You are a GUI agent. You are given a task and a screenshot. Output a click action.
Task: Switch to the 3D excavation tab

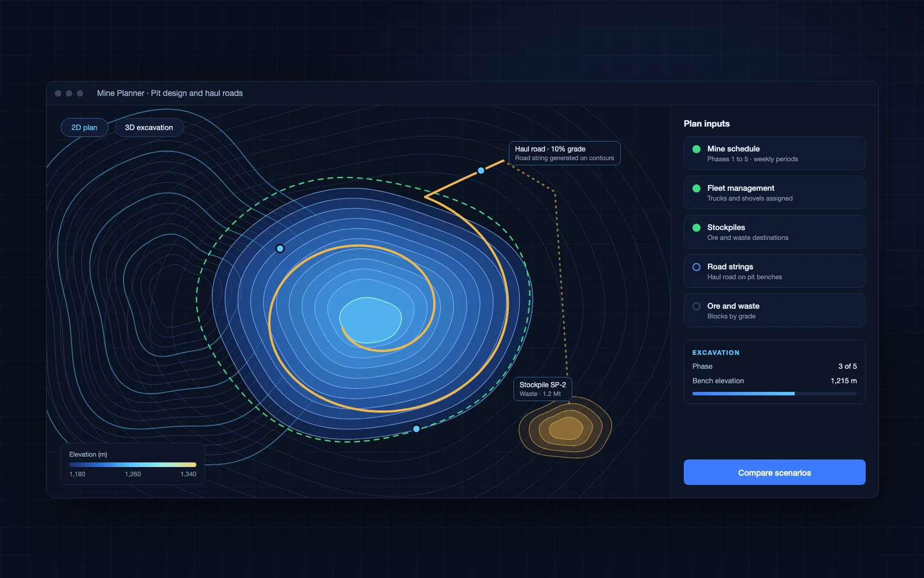coord(149,128)
